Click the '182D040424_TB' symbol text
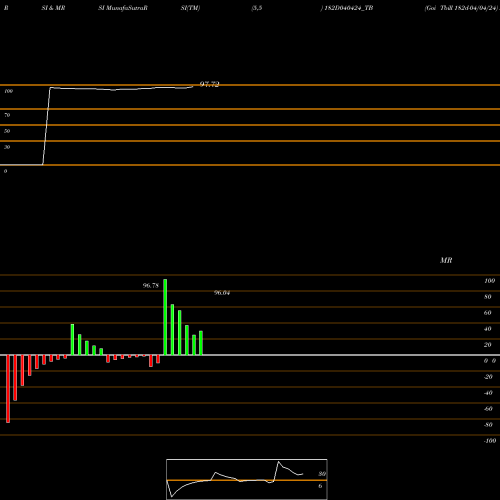 [x=349, y=8]
